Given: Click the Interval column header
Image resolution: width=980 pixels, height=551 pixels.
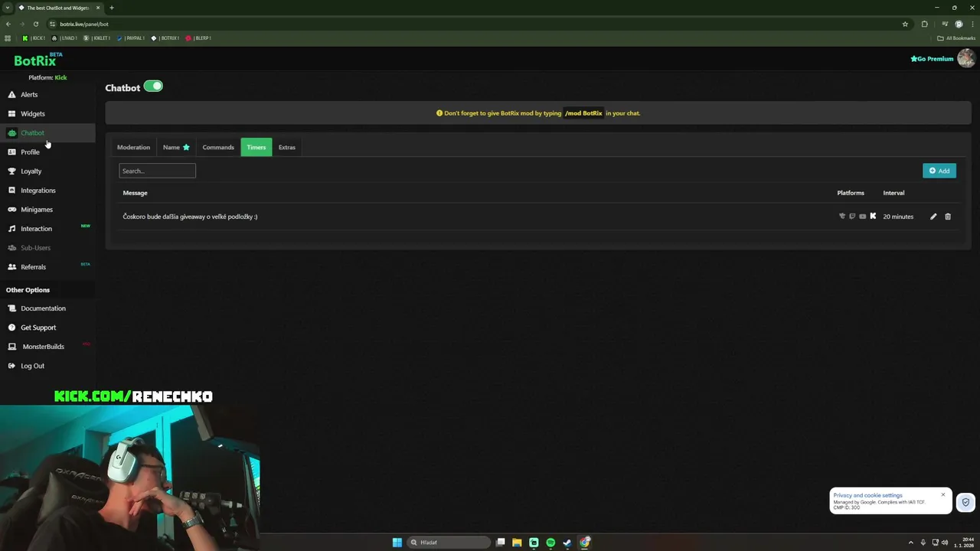Looking at the screenshot, I should coord(893,193).
